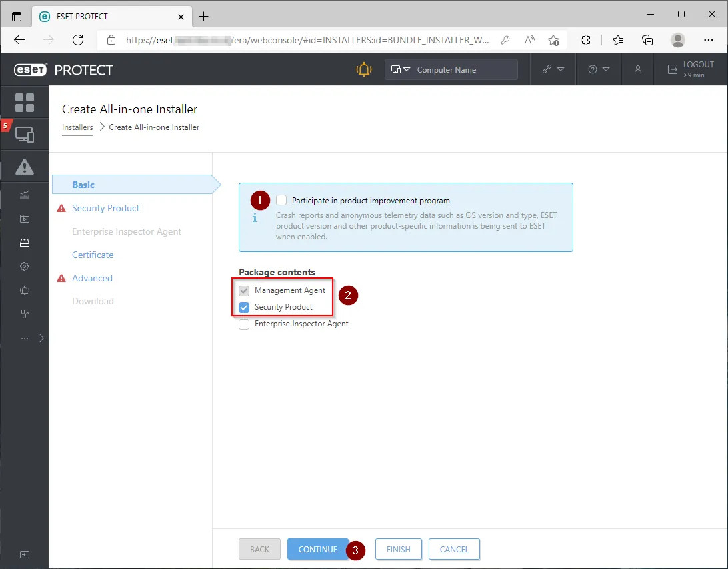This screenshot has width=728, height=569.
Task: Click the CONTINUE button
Action: point(318,549)
